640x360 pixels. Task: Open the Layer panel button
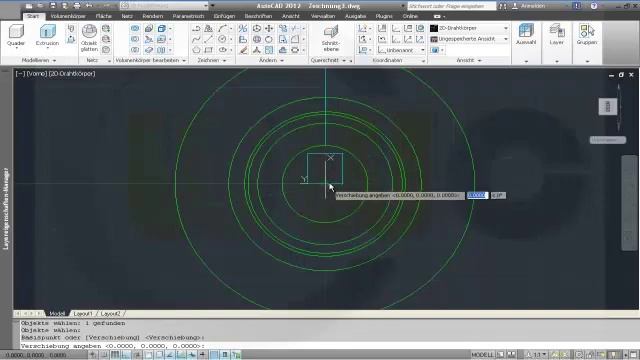pos(557,35)
